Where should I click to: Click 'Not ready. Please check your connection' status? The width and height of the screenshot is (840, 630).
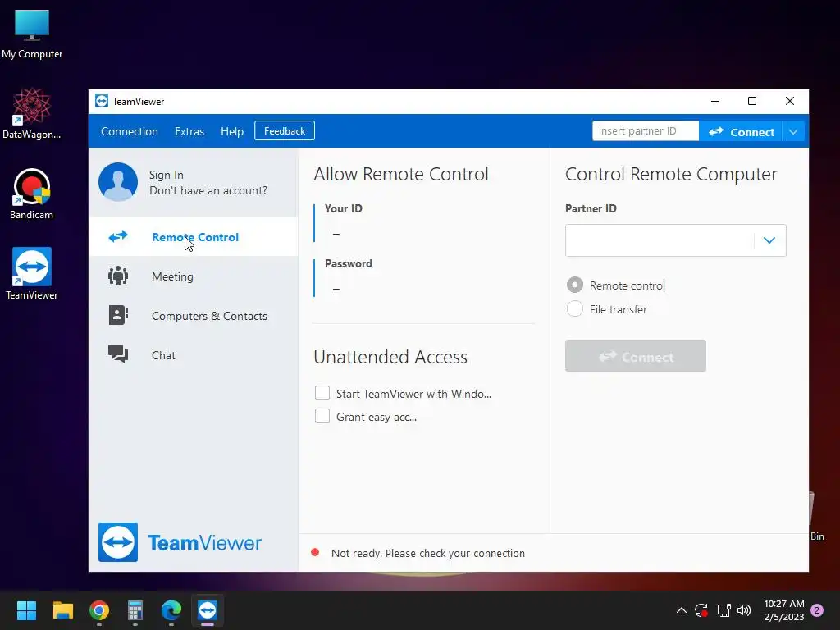coord(427,553)
